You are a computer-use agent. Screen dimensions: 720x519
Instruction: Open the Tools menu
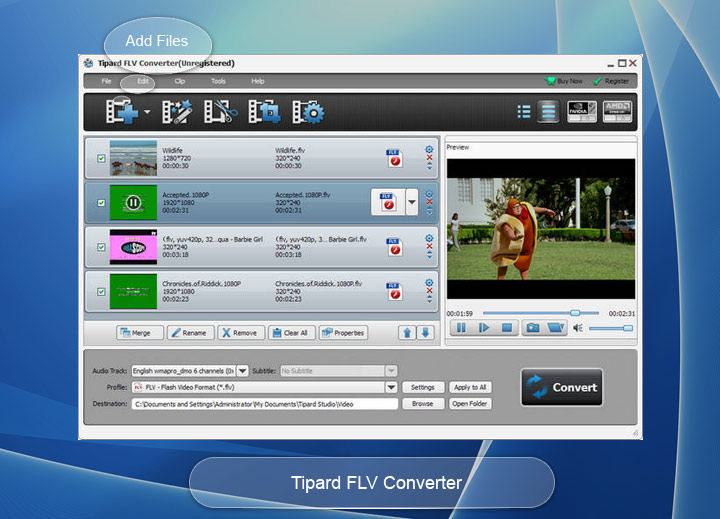tap(218, 81)
